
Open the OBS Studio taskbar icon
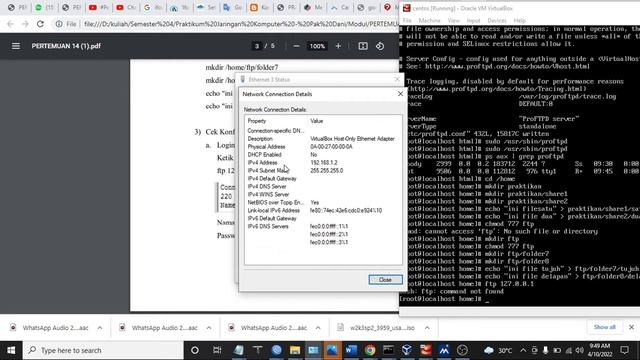coord(462,350)
